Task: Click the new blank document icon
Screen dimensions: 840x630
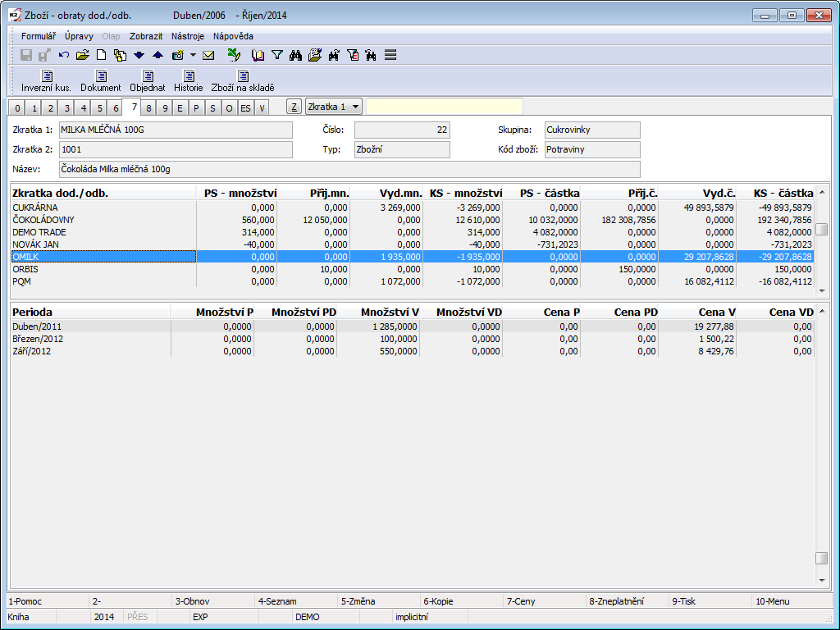Action: [102, 55]
